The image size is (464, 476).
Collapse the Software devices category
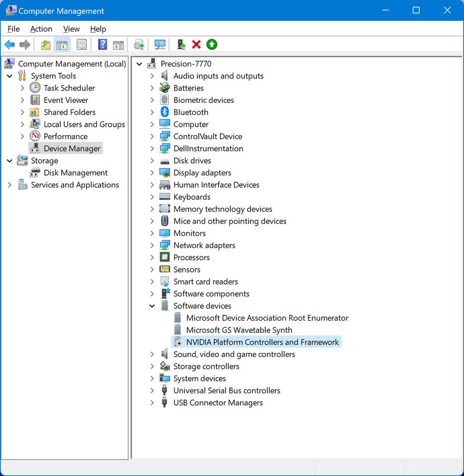152,306
